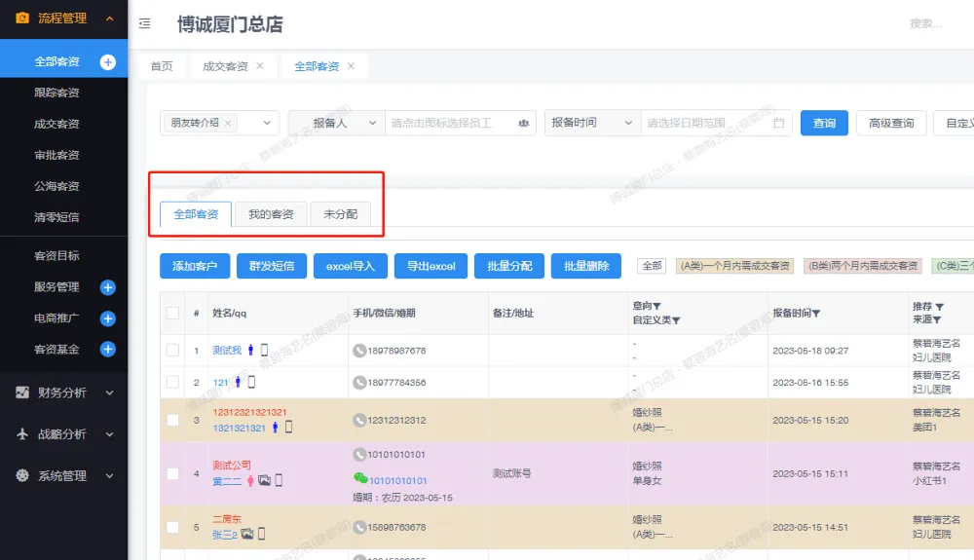Open the 报备人 dropdown

(336, 124)
